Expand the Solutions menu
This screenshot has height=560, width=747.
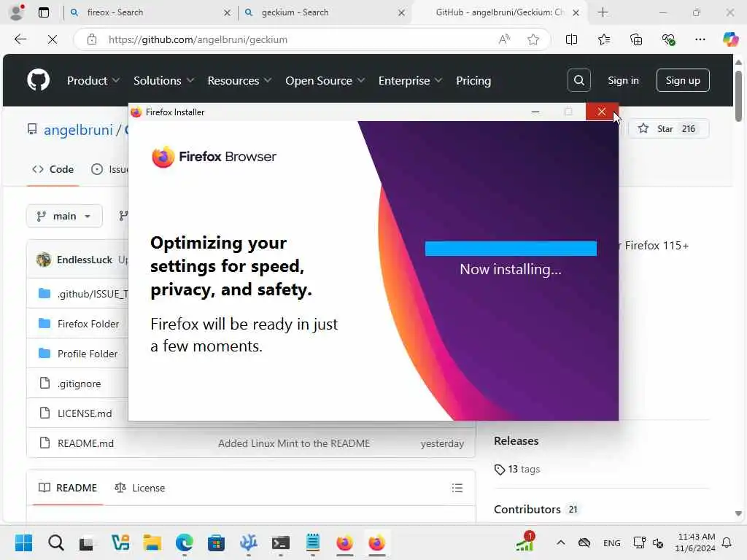163,80
